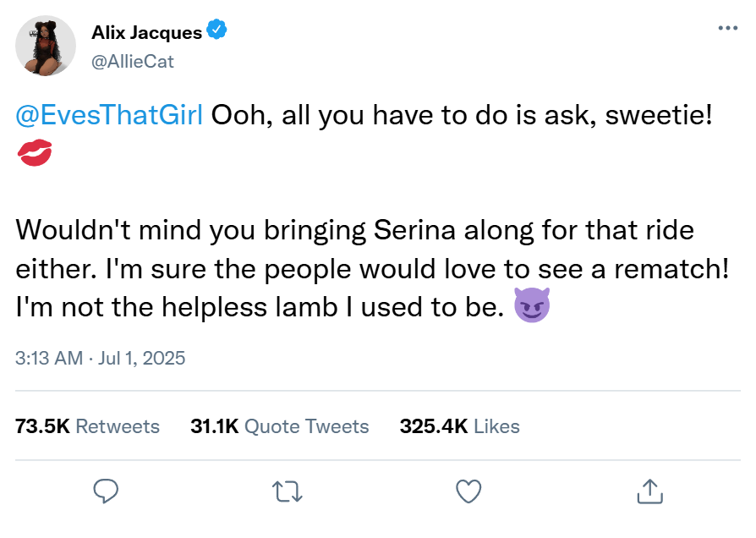Open the @AllieCat handle link
This screenshot has width=756, height=538.
pos(133,61)
